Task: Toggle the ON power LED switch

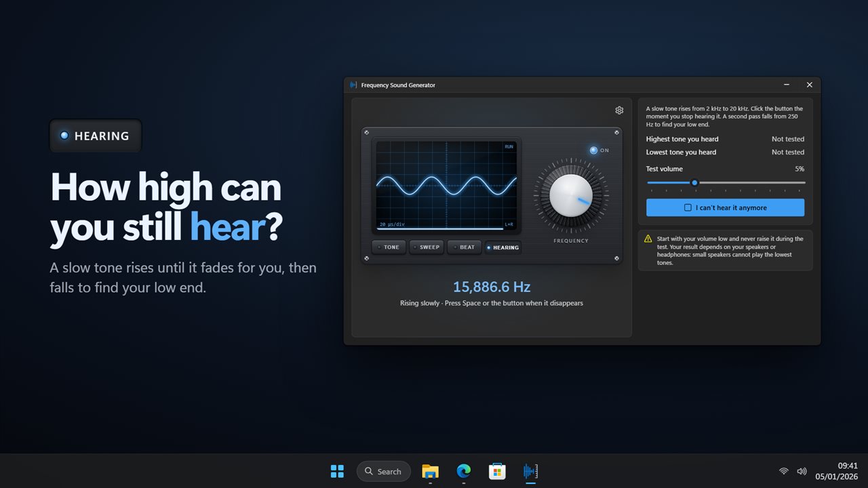Action: coord(593,150)
